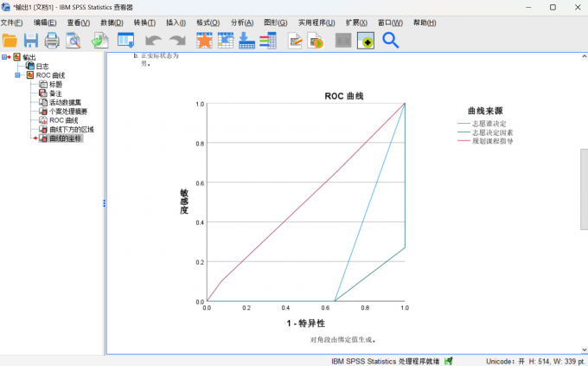Redo the last undone action
The image size is (588, 366).
pyautogui.click(x=177, y=41)
